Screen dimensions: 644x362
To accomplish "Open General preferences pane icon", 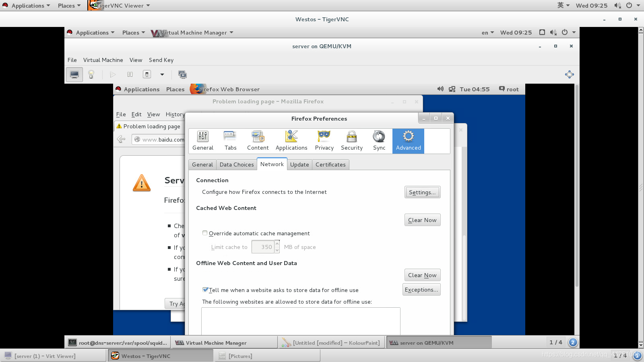I will (x=203, y=141).
